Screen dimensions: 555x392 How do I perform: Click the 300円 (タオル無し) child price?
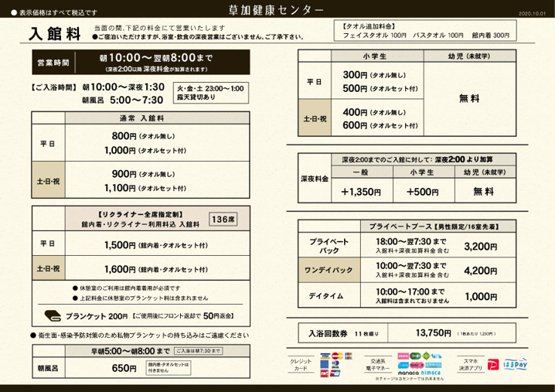tap(374, 75)
